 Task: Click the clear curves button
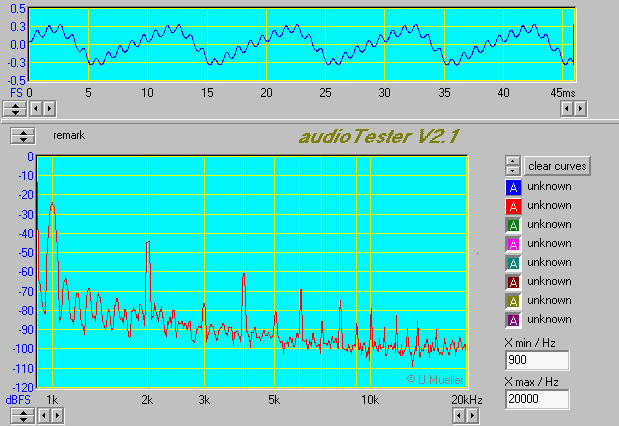click(557, 166)
